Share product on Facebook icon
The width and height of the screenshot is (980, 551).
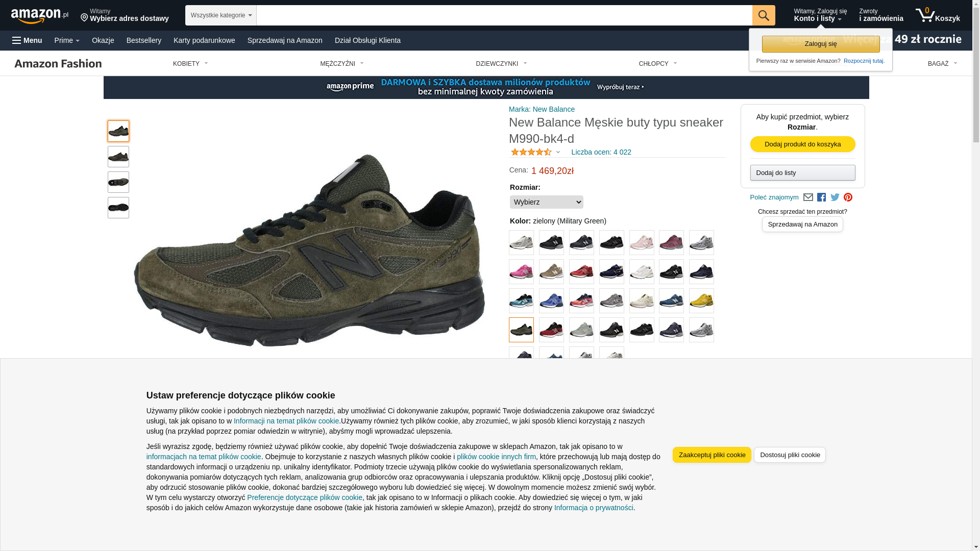(821, 197)
